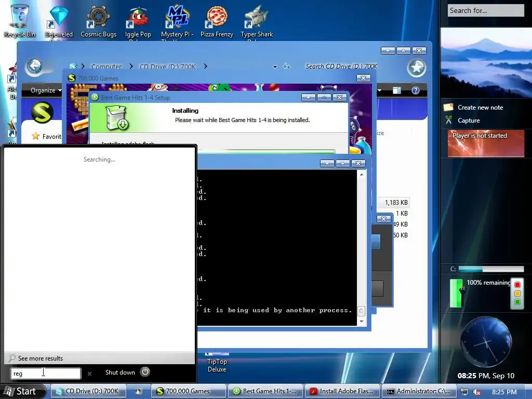The image size is (532, 399).
Task: Click the sidebar Search for field
Action: (x=486, y=10)
